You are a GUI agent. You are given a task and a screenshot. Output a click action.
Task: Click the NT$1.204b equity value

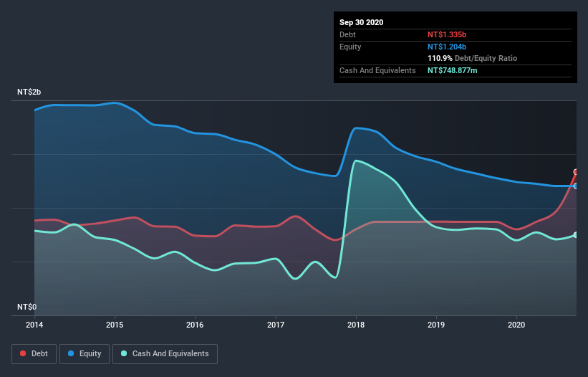[447, 47]
